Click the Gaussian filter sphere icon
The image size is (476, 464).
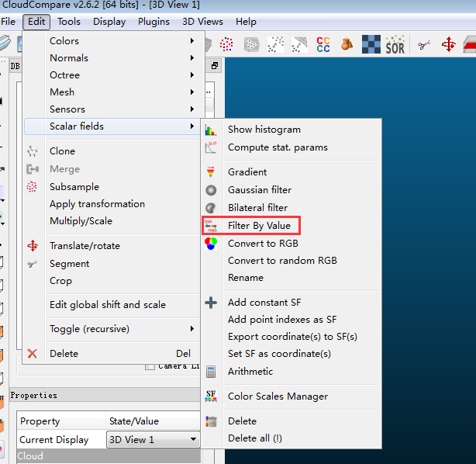[x=211, y=190]
